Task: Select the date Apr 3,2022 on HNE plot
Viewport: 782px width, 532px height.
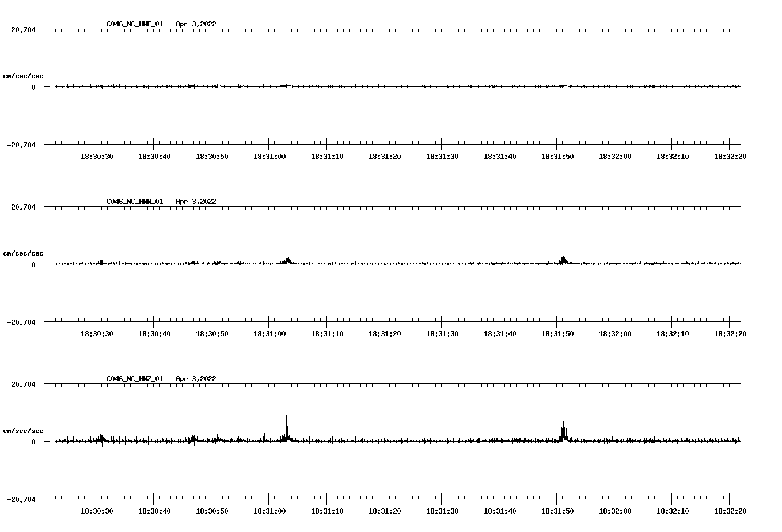Action: click(196, 24)
